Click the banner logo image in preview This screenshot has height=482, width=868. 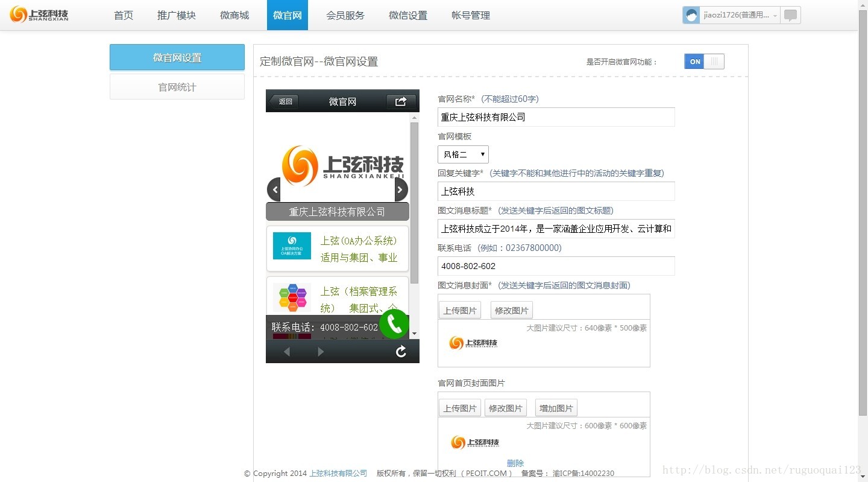pos(342,165)
